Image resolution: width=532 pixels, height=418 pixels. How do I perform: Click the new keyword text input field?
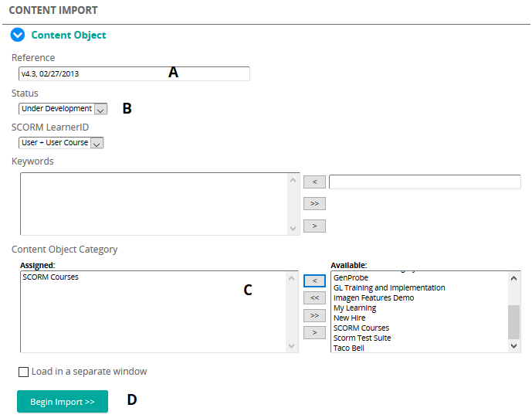coord(425,182)
